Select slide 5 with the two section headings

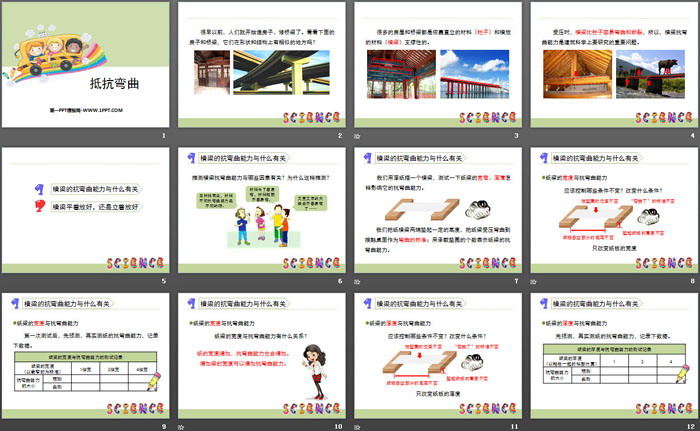(85, 210)
